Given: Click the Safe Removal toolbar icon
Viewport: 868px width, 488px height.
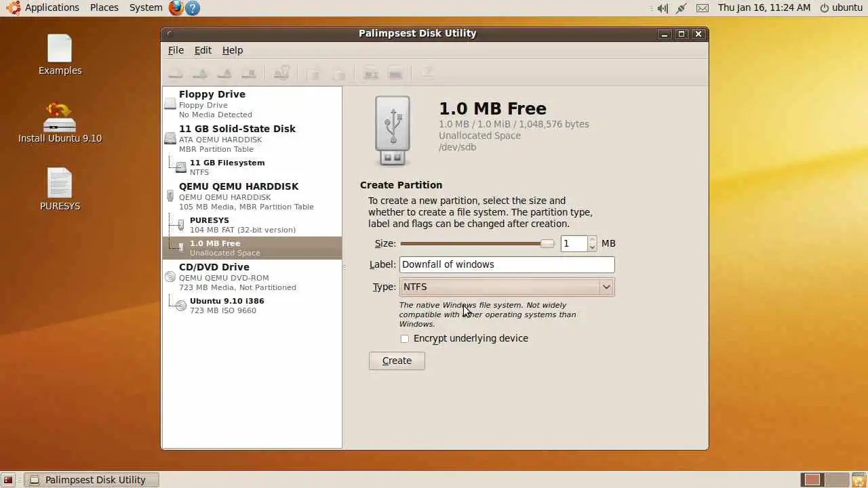Looking at the screenshot, I should pyautogui.click(x=249, y=73).
